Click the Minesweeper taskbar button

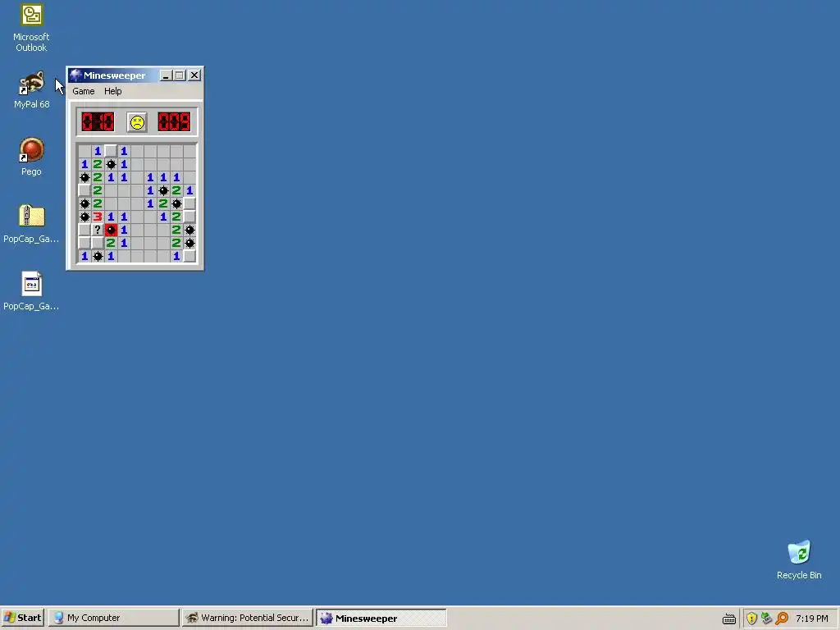pyautogui.click(x=381, y=618)
